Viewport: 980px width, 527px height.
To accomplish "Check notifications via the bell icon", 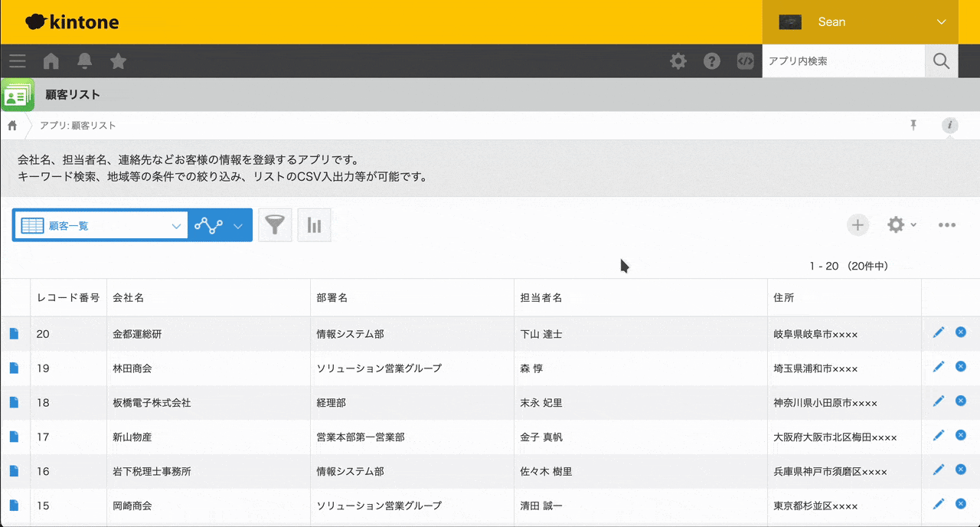I will coord(84,61).
